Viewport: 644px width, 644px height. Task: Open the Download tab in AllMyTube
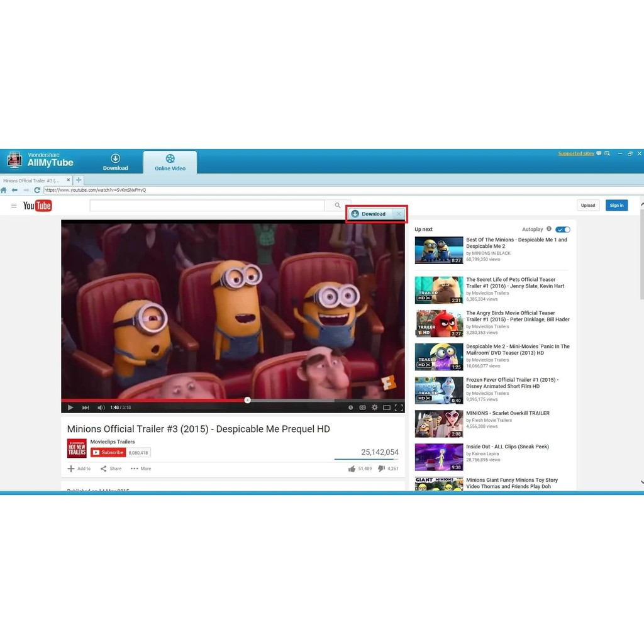coord(116,162)
